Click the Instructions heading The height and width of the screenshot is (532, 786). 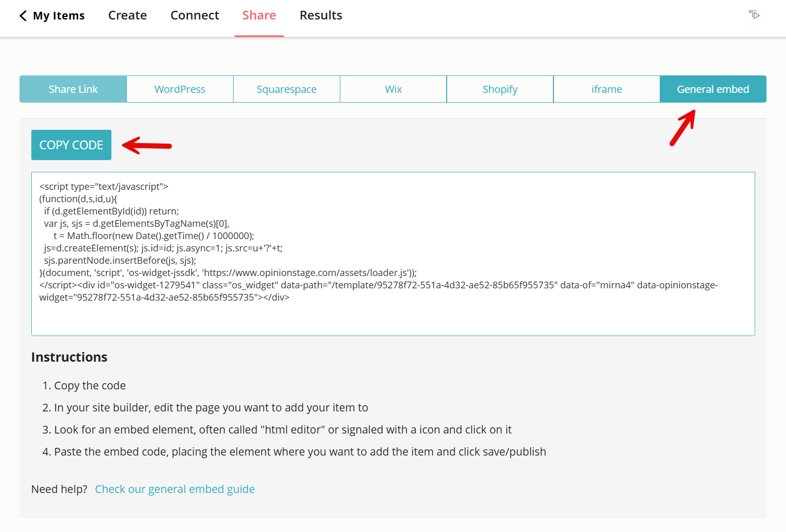coord(69,357)
